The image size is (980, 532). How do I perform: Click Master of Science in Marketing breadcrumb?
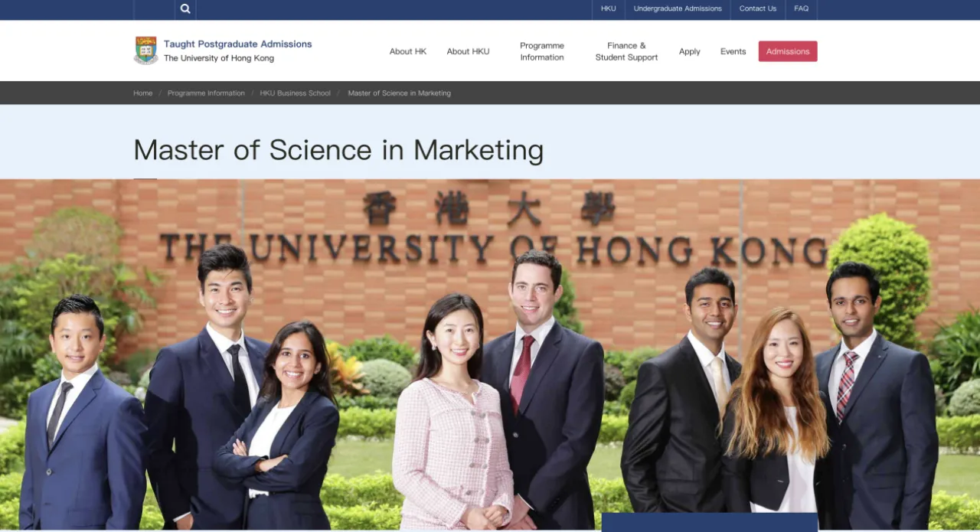[400, 93]
